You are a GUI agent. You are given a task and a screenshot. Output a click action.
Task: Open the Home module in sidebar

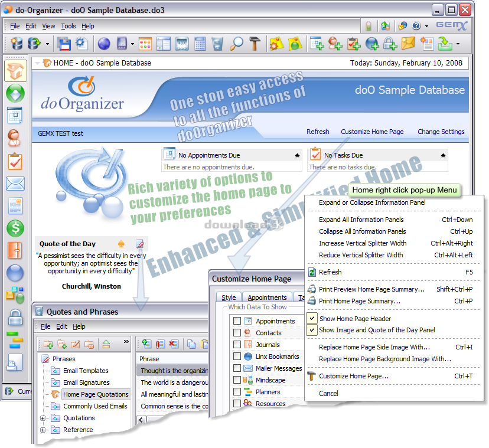pyautogui.click(x=15, y=71)
